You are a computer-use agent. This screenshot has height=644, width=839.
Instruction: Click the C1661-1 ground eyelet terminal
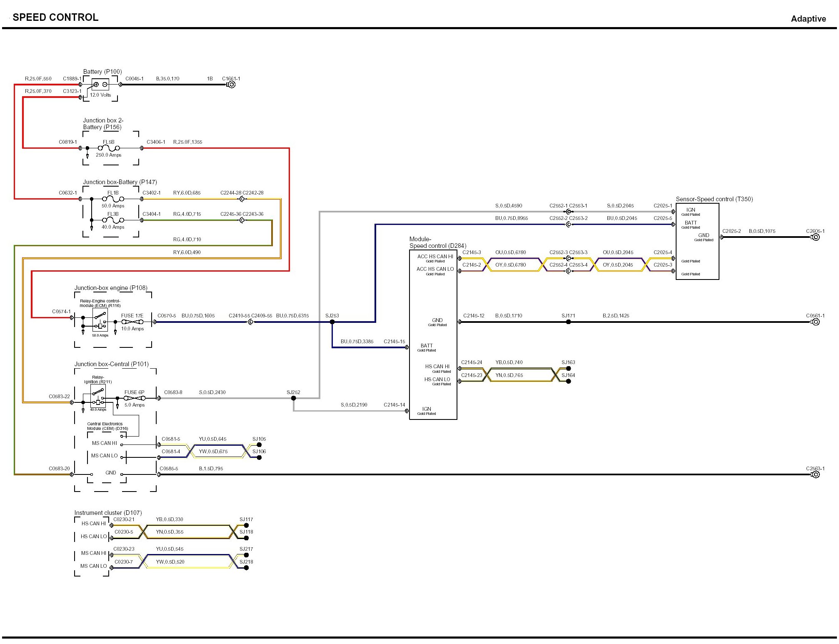232,85
